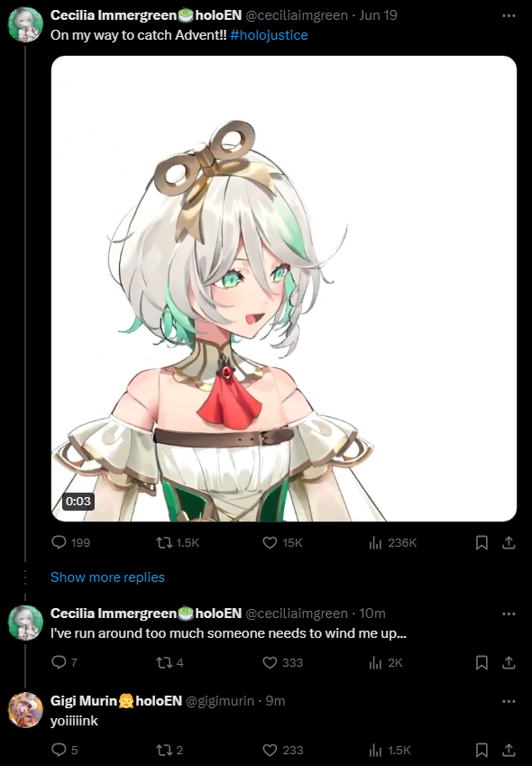Reply to the Advent video tweet
The width and height of the screenshot is (532, 766).
click(x=59, y=542)
